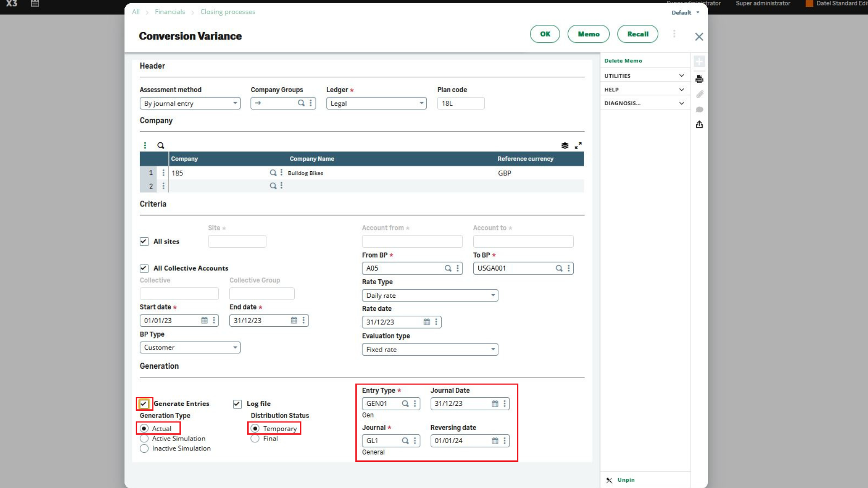
Task: Click the more actions dots beside Recall
Action: coord(674,34)
